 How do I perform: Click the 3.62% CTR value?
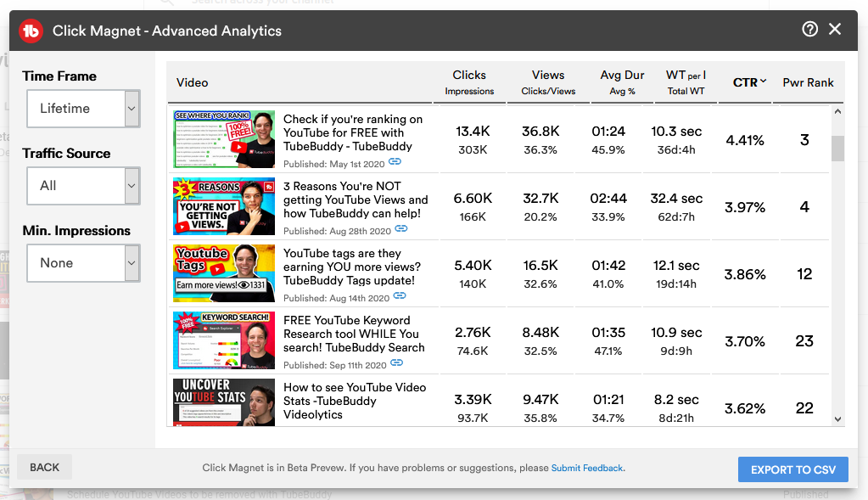[x=745, y=408]
